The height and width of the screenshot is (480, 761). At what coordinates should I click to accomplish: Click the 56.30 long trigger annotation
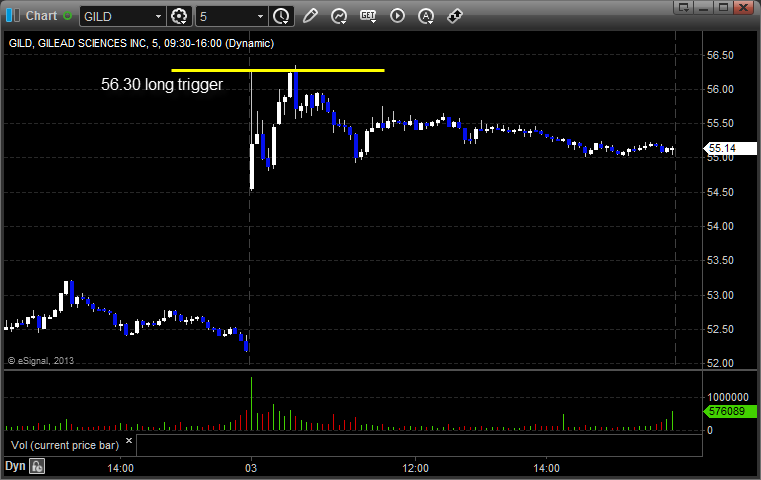pyautogui.click(x=162, y=84)
